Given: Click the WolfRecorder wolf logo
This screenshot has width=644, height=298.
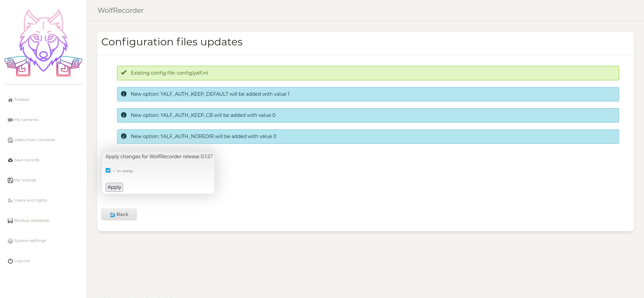Looking at the screenshot, I should [43, 43].
